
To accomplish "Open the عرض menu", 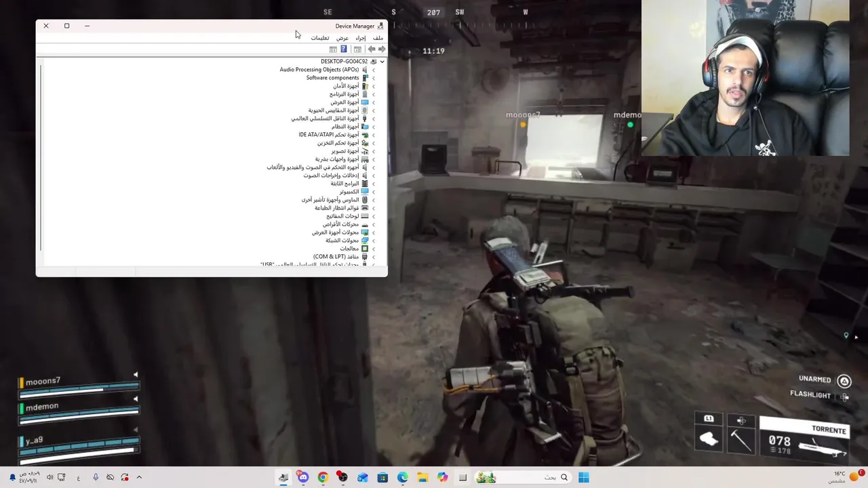I will tap(342, 38).
